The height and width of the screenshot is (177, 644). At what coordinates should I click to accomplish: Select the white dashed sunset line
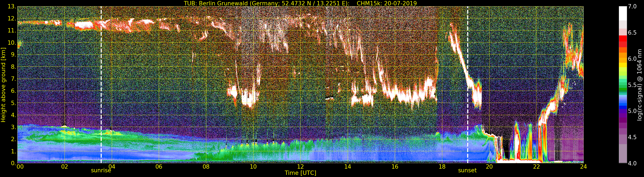(468, 85)
